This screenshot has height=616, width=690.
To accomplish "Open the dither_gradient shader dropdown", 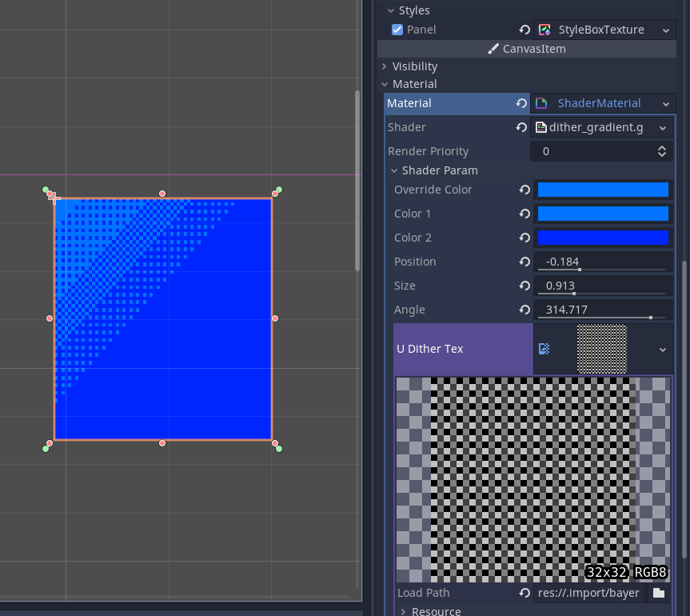I will click(662, 127).
